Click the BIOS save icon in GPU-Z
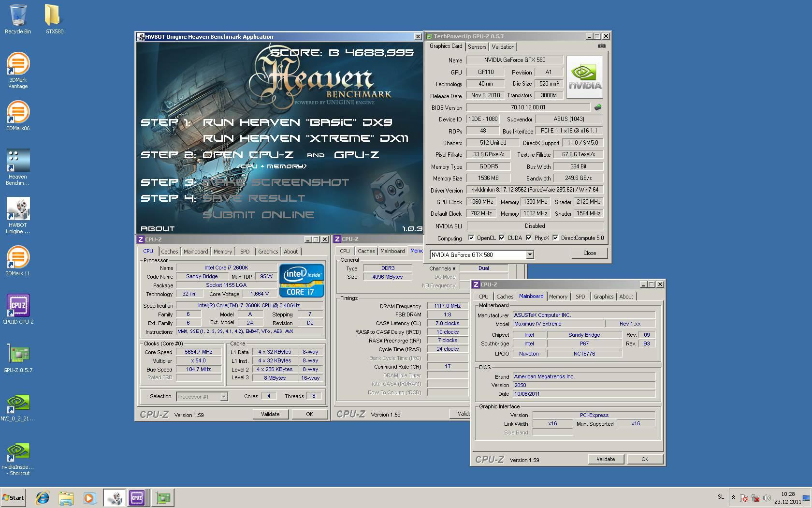The width and height of the screenshot is (812, 508). click(x=598, y=107)
